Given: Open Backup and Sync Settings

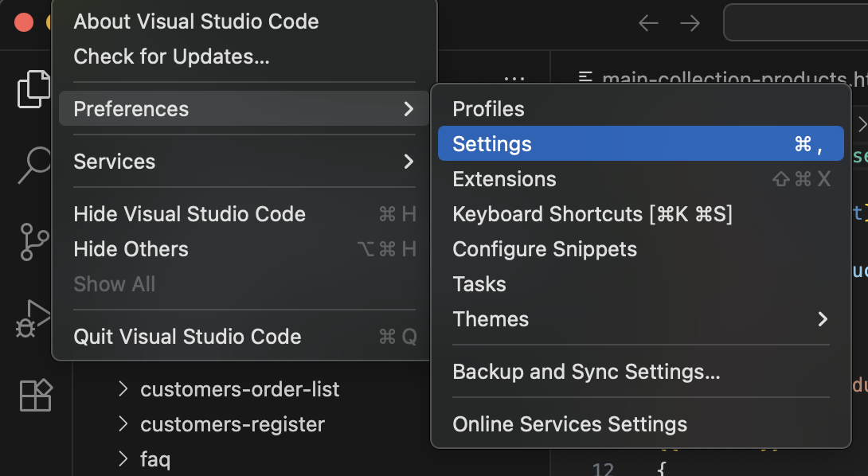Looking at the screenshot, I should (586, 372).
